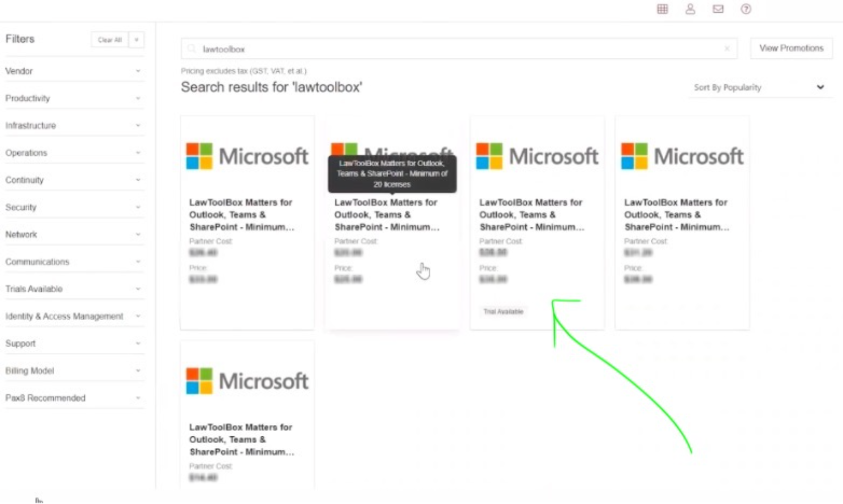Expand the Trials Available filter

click(74, 289)
